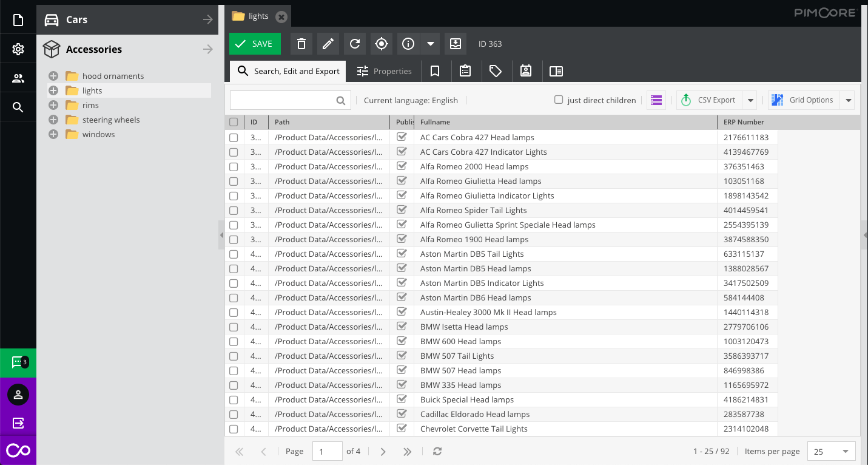This screenshot has height=465, width=868.
Task: Open the Items per page combo box
Action: pyautogui.click(x=832, y=452)
